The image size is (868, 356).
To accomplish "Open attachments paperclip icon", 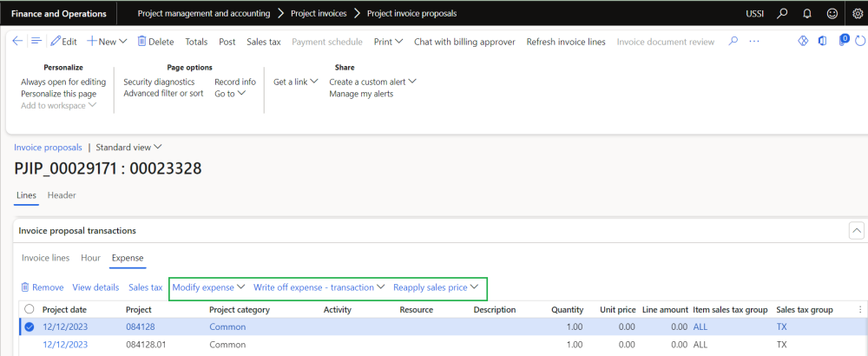I will (844, 41).
